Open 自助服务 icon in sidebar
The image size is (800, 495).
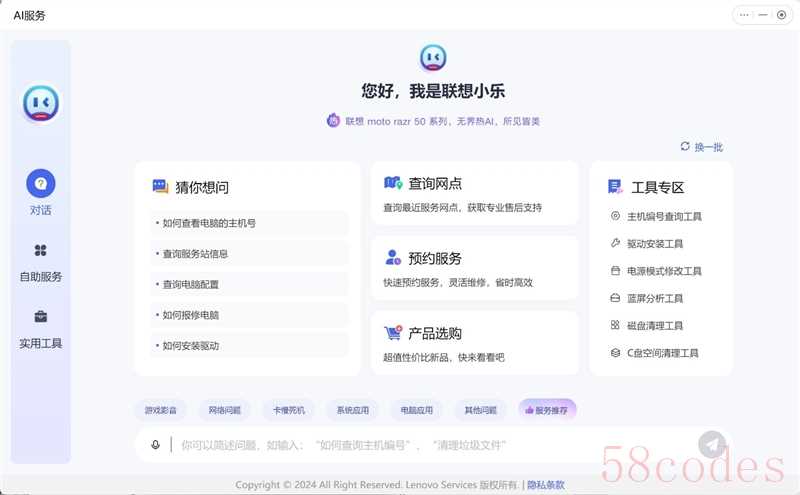41,250
